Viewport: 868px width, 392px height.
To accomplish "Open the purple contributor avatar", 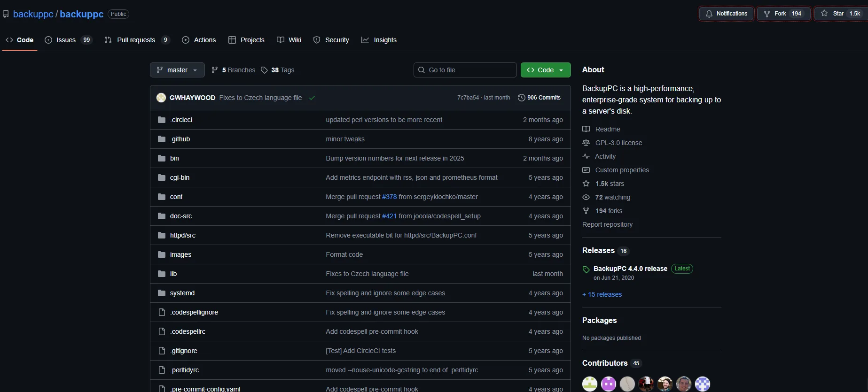I will 609,384.
